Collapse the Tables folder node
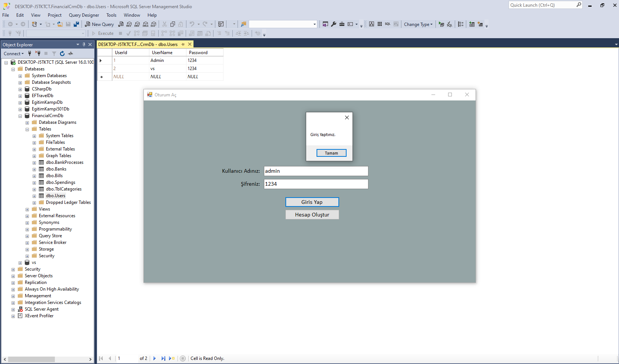 (27, 129)
